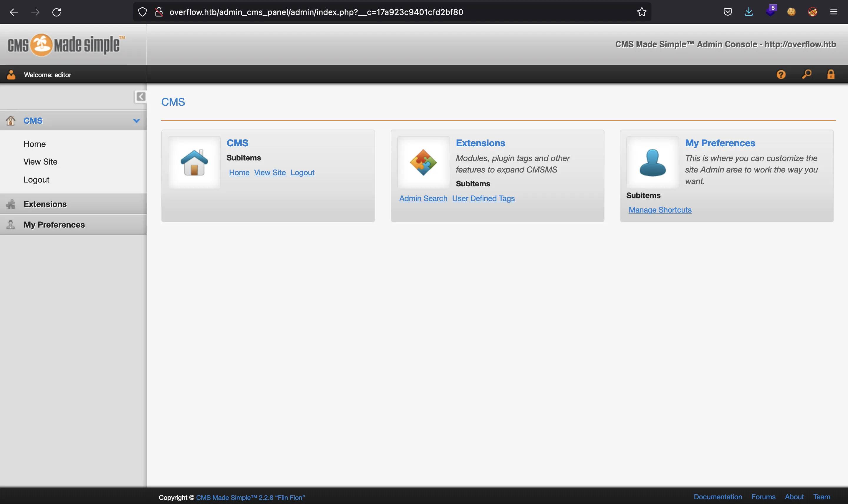This screenshot has width=848, height=504.
Task: Click the help question mark icon
Action: [x=781, y=74]
